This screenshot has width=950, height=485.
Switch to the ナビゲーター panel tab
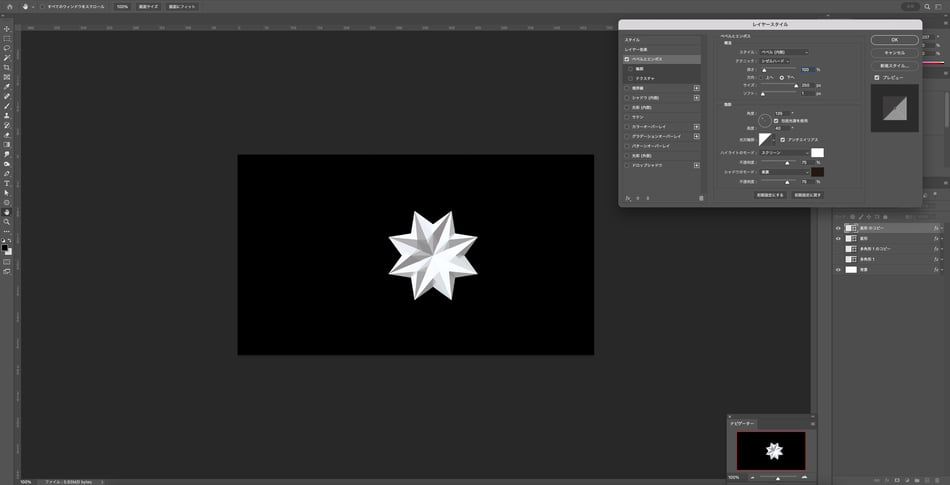tap(746, 424)
